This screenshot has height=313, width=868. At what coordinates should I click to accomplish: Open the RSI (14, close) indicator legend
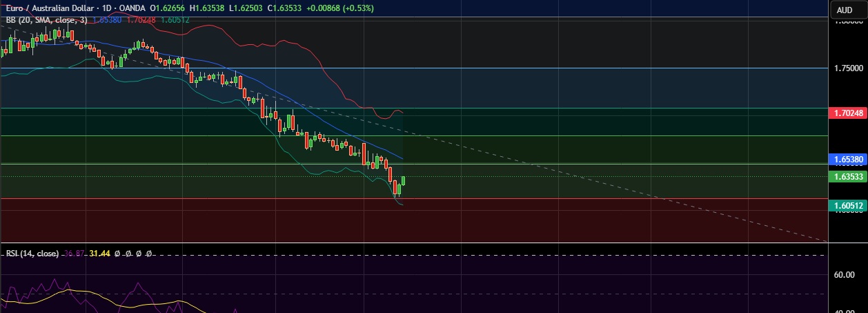[x=32, y=254]
